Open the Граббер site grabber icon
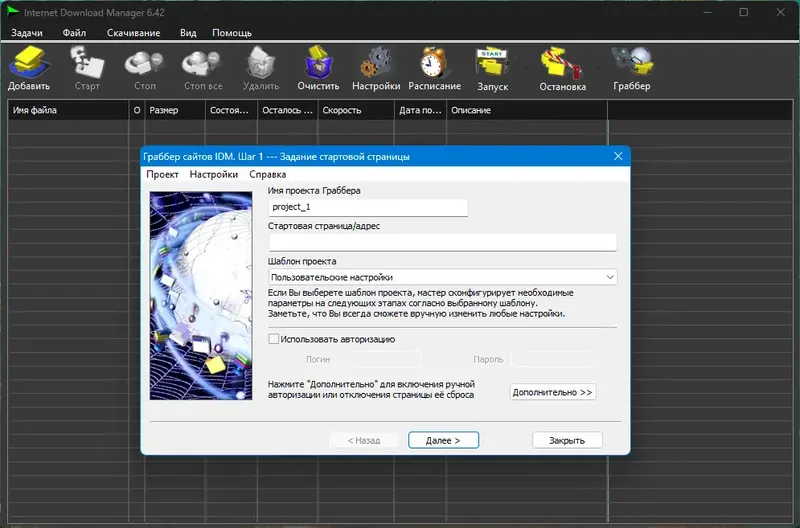The height and width of the screenshot is (528, 800). click(632, 68)
